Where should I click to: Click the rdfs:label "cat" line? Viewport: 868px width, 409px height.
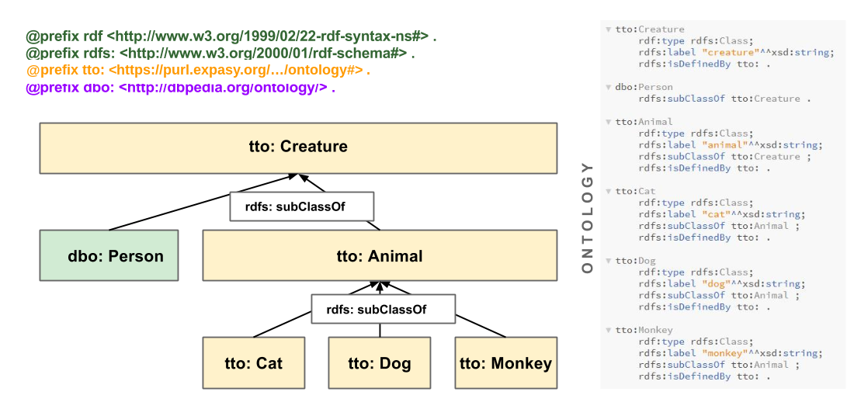pos(721,214)
